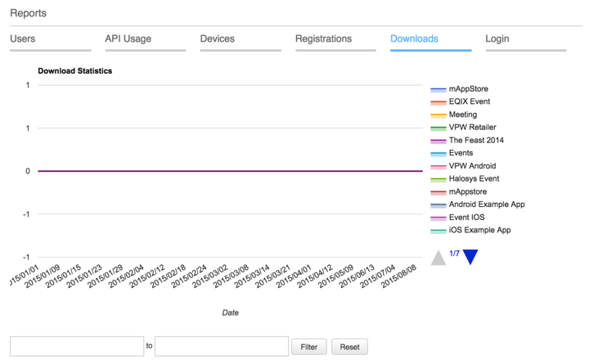Toggle VPW Android legend entry
Viewport: 589px width, 364px height.
coord(472,166)
